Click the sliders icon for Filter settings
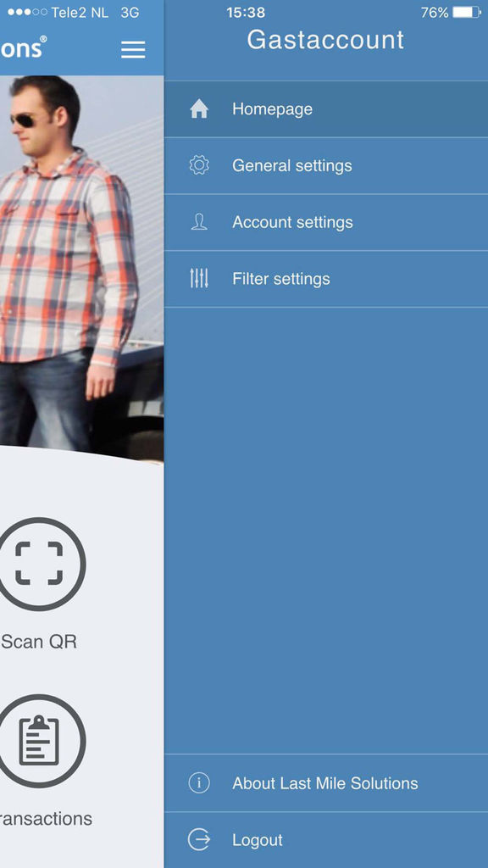This screenshot has width=488, height=868. click(x=199, y=278)
